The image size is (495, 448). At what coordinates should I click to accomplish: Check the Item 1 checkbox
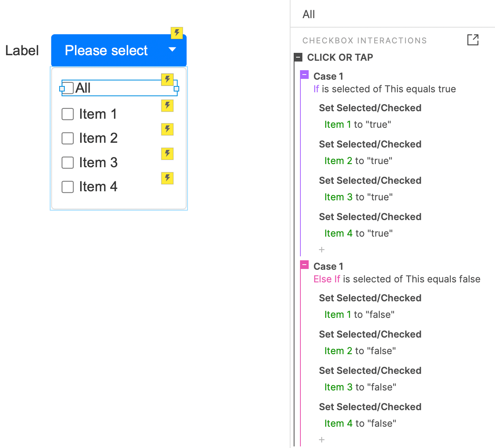pyautogui.click(x=68, y=114)
